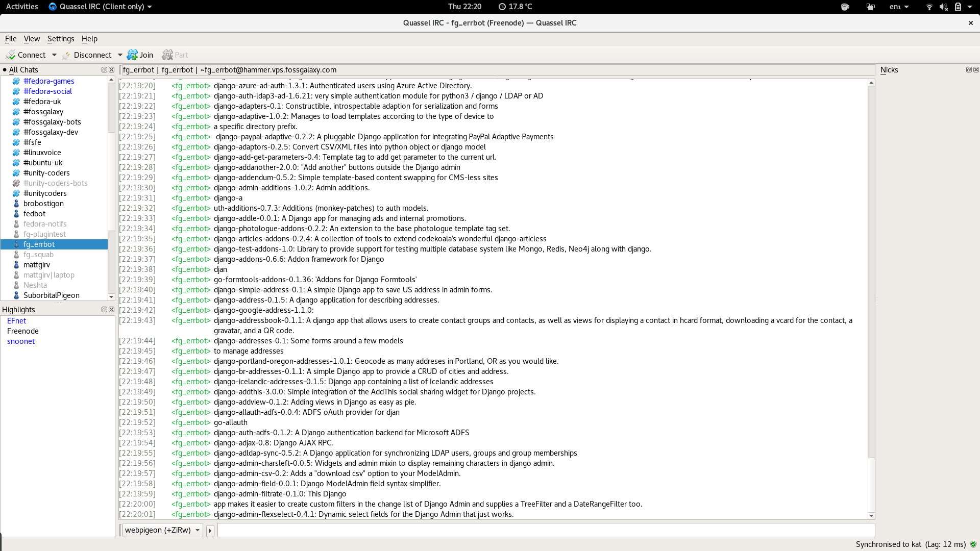Screen dimensions: 980x551
Task: Select EFnet in Highlights panel
Action: click(x=16, y=321)
